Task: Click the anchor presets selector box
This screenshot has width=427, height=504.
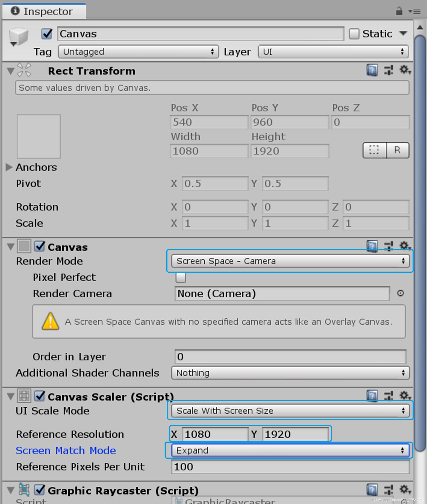Action: [38, 136]
